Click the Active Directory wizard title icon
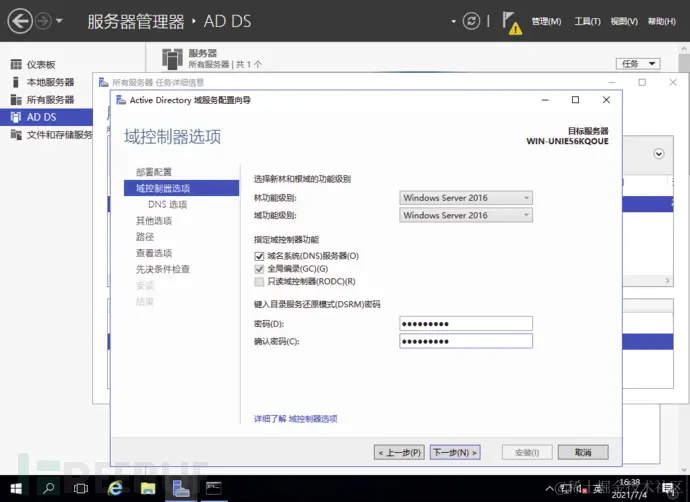Image resolution: width=690 pixels, height=502 pixels. click(121, 100)
